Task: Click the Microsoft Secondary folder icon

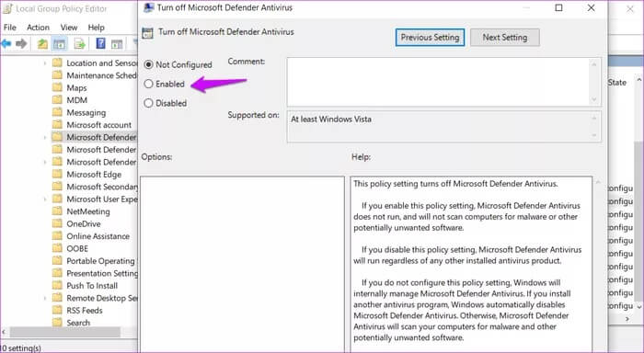Action: coord(57,187)
